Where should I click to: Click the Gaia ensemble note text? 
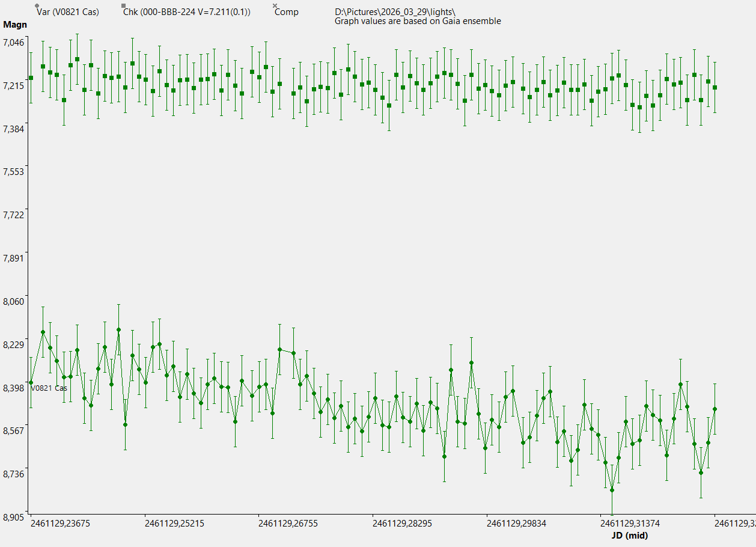pyautogui.click(x=418, y=21)
